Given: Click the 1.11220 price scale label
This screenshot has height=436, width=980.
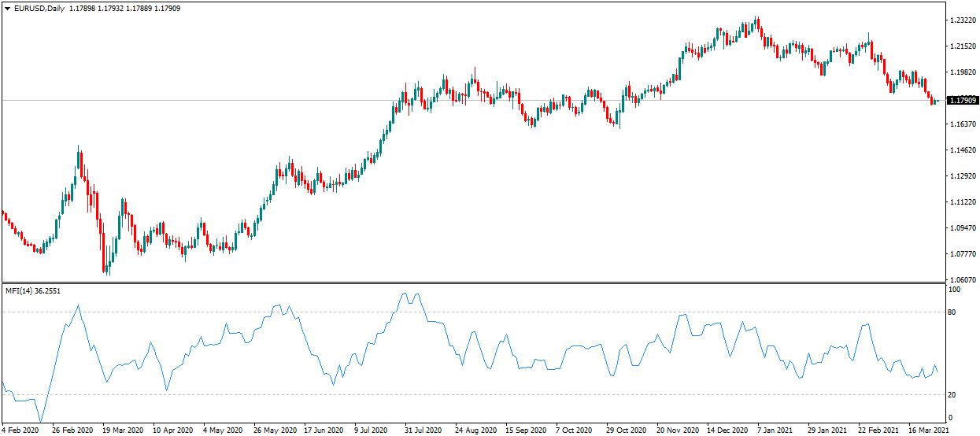Looking at the screenshot, I should (963, 202).
